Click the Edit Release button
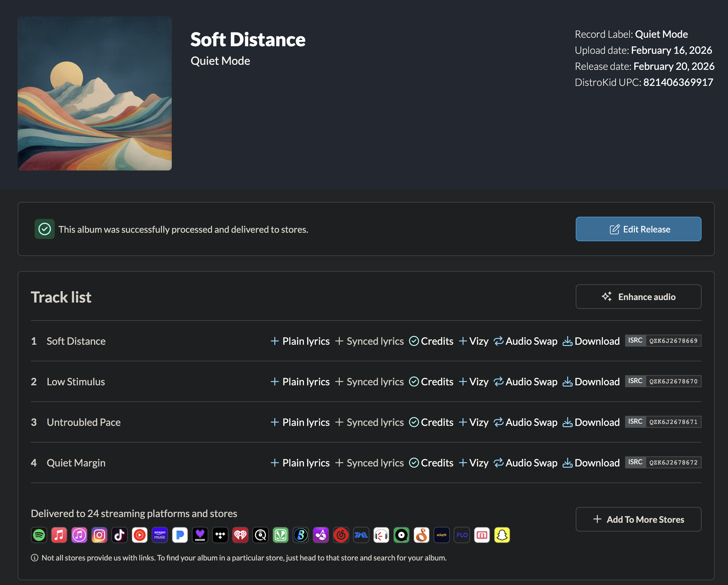The width and height of the screenshot is (728, 585). point(638,229)
